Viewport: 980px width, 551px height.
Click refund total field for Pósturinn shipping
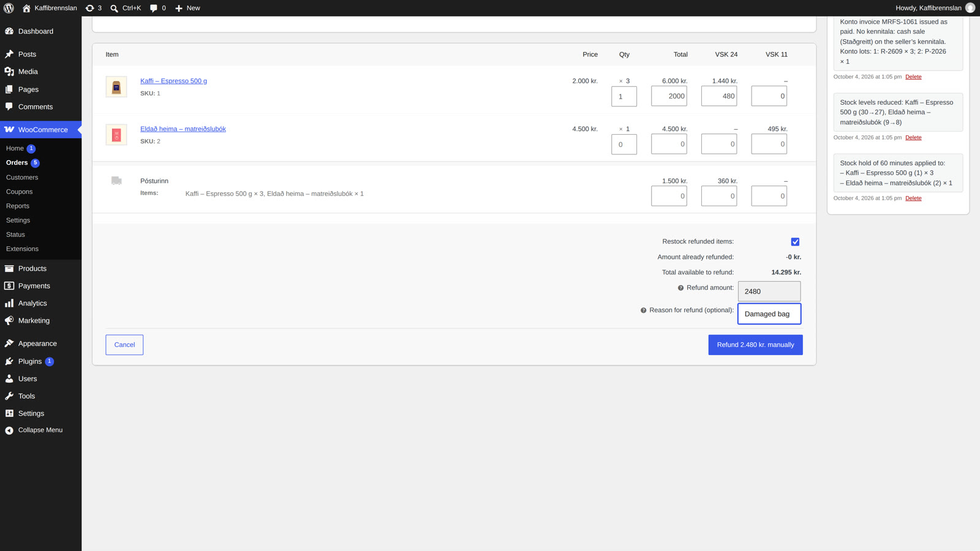pyautogui.click(x=669, y=196)
